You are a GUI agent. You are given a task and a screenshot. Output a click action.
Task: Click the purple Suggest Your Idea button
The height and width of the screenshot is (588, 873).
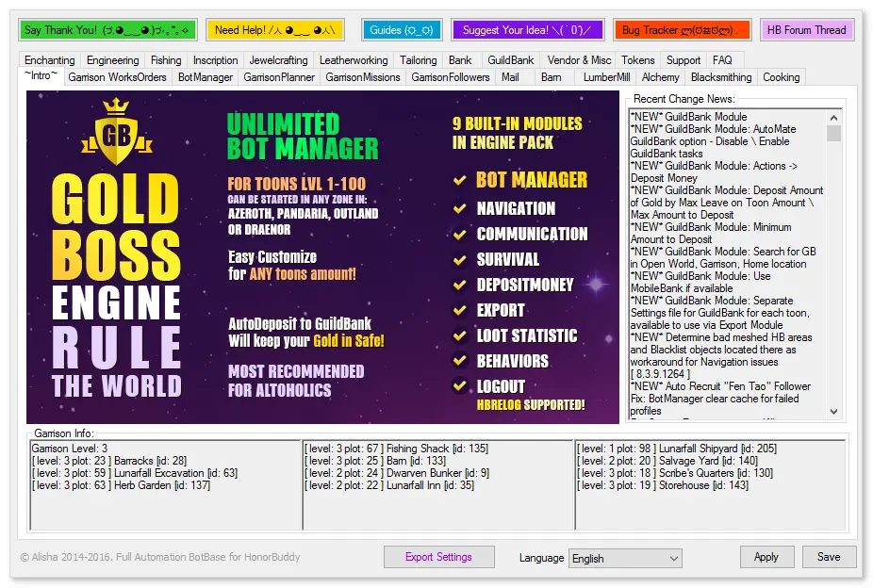tap(527, 30)
